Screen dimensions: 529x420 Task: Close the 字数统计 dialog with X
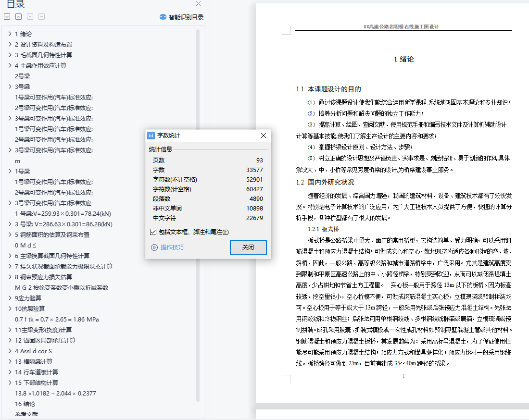[x=264, y=136]
